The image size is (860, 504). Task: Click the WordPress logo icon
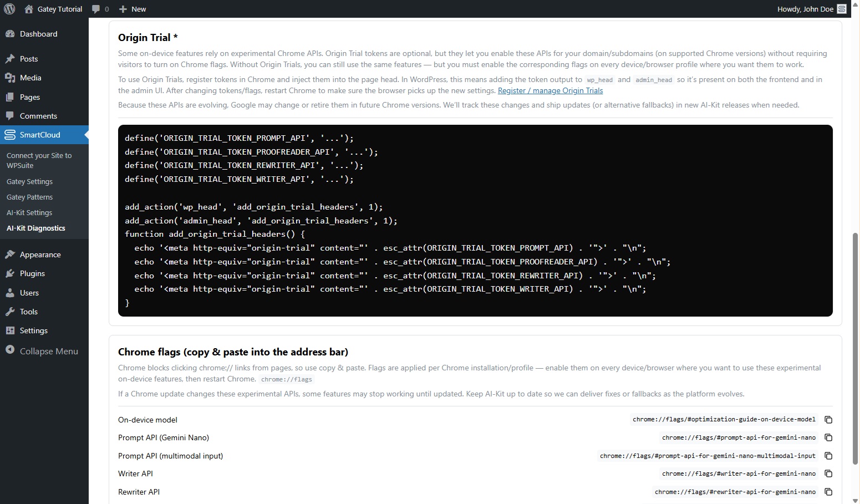[9, 9]
